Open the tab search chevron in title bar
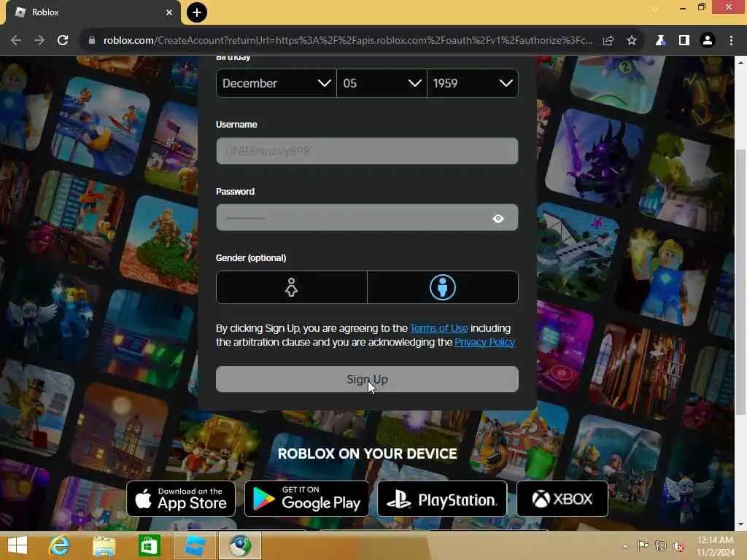Screen dimensions: 747x560 pyautogui.click(x=655, y=9)
